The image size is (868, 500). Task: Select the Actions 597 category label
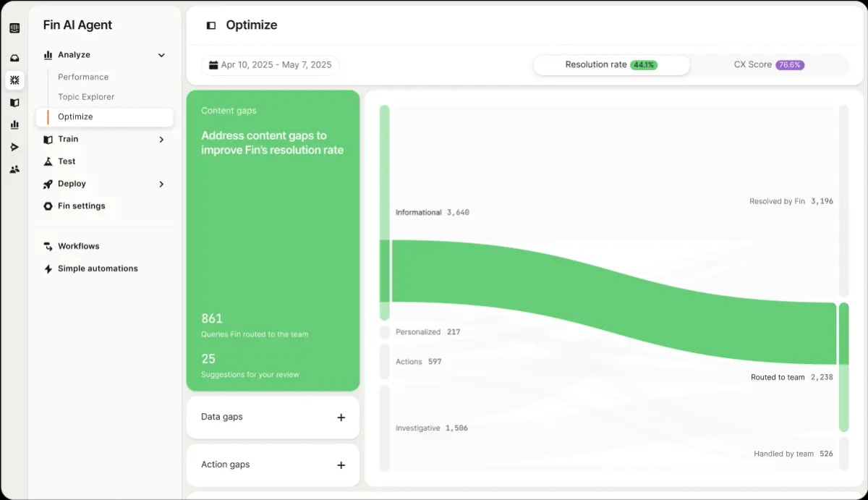coord(418,362)
